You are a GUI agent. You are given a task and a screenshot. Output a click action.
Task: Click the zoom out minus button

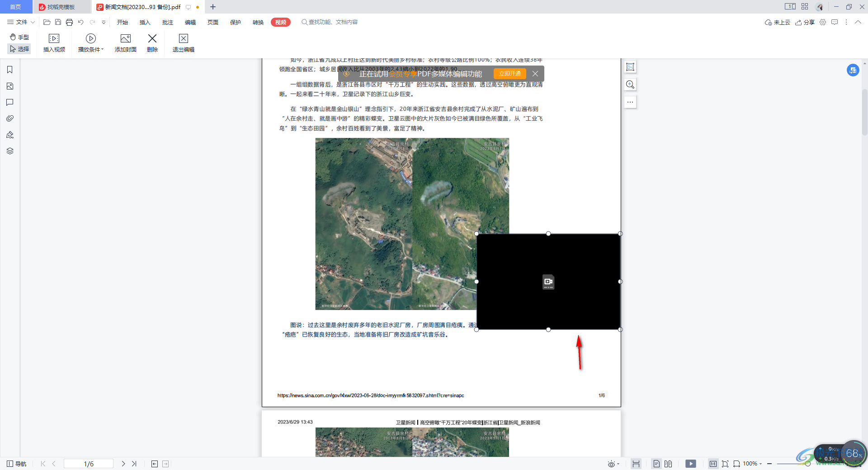(769, 464)
